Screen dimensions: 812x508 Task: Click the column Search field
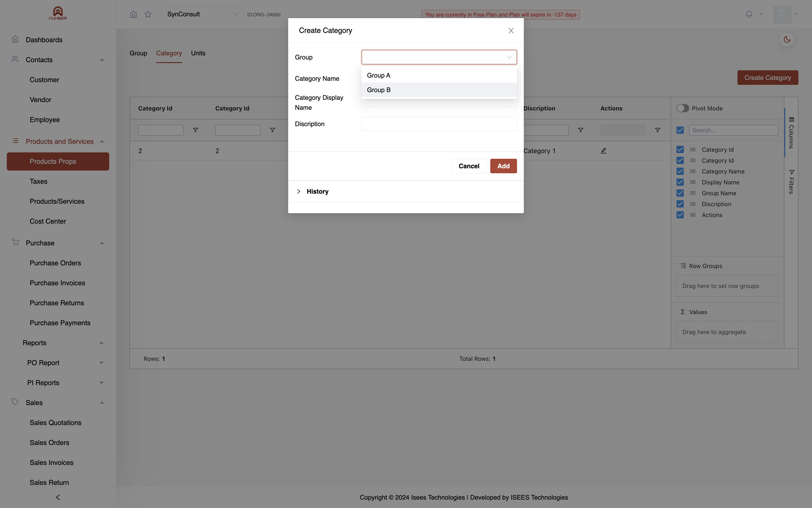(733, 130)
